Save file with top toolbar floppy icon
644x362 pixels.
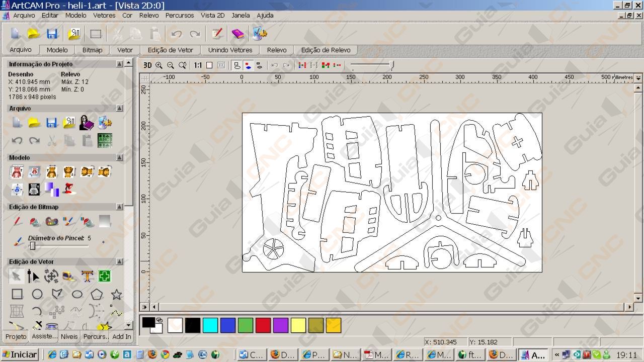[x=52, y=34]
